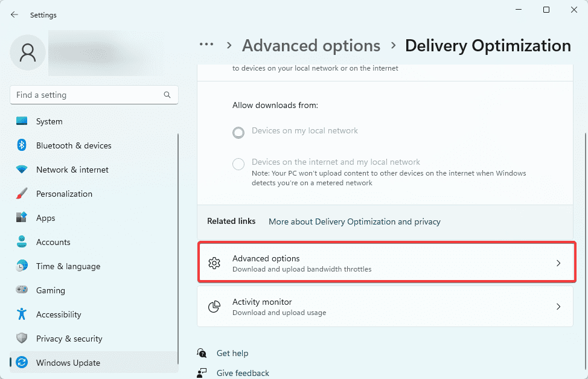The image size is (588, 379).
Task: Open Network & internet category
Action: click(94, 170)
